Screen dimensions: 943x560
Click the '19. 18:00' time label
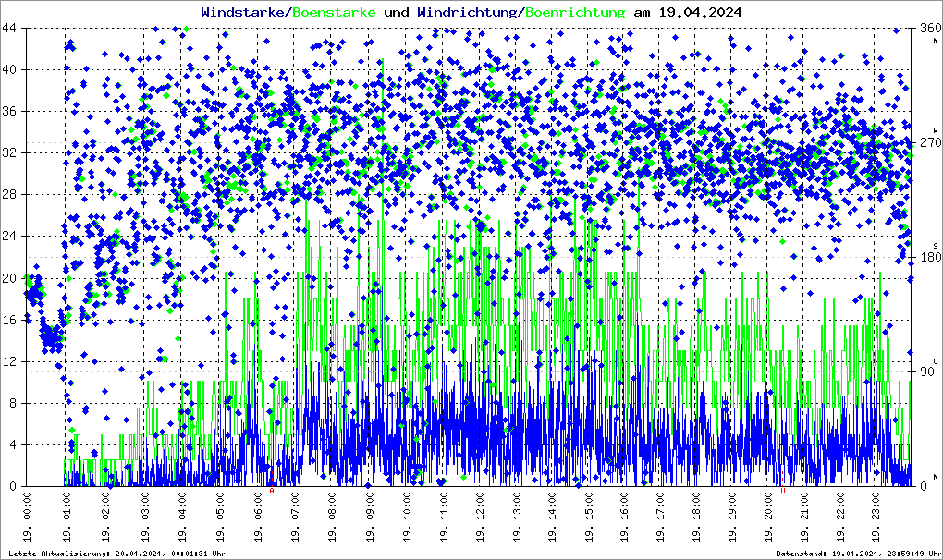(697, 517)
